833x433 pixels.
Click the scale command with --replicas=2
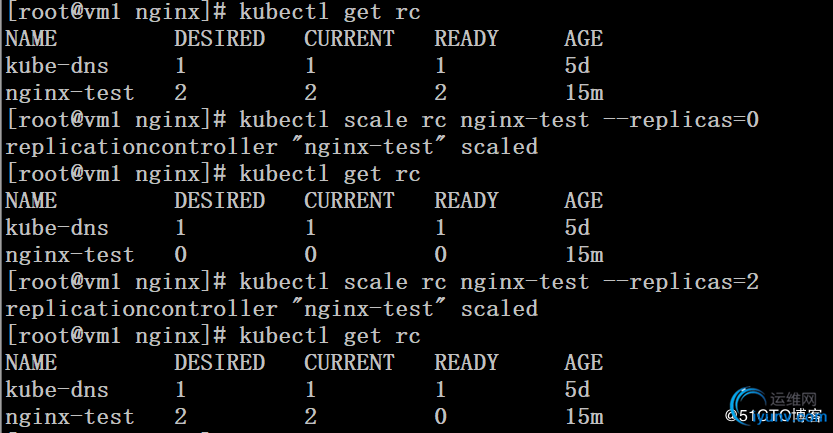tap(500, 282)
